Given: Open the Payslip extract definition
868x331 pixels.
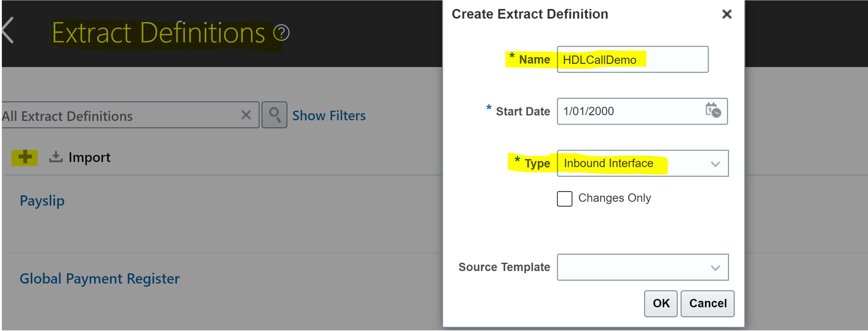Looking at the screenshot, I should click(42, 201).
